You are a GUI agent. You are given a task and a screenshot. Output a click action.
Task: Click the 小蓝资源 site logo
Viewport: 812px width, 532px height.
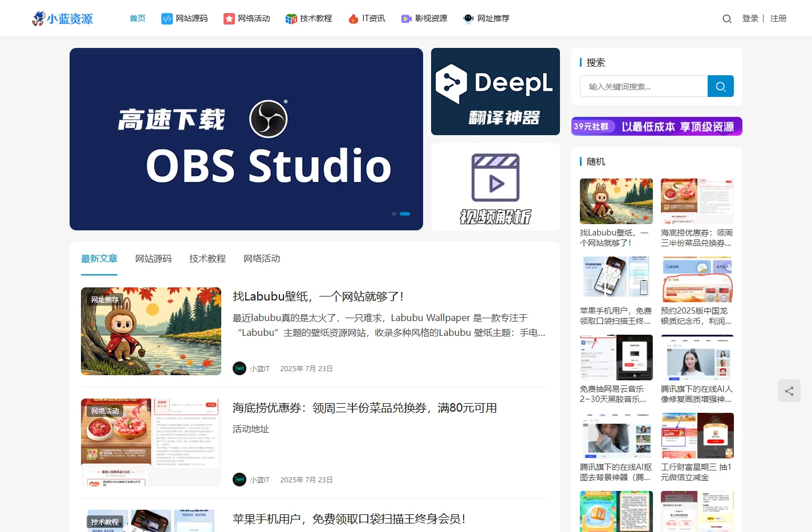coord(62,18)
